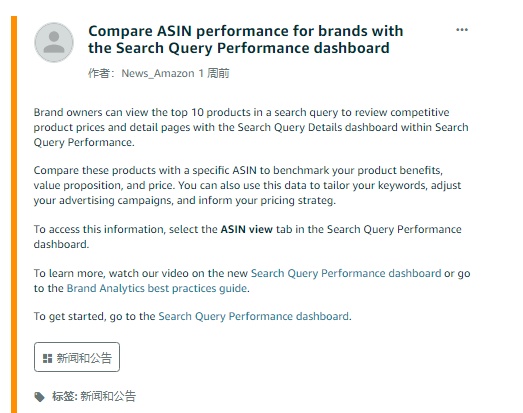Viewport: 523px width, 413px height.
Task: Click the orange vertical bar beside post
Action: [14, 215]
